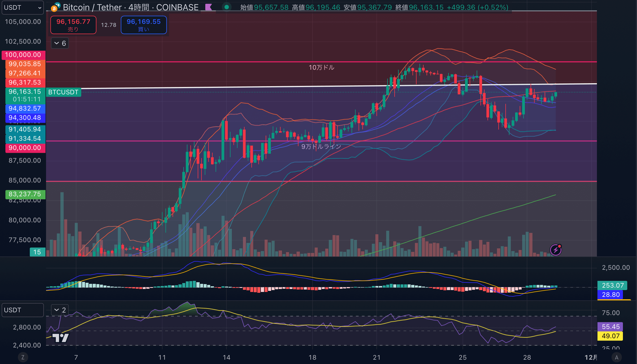Image resolution: width=637 pixels, height=364 pixels.
Task: Click the 21 date marker on time axis
Action: coord(377,357)
